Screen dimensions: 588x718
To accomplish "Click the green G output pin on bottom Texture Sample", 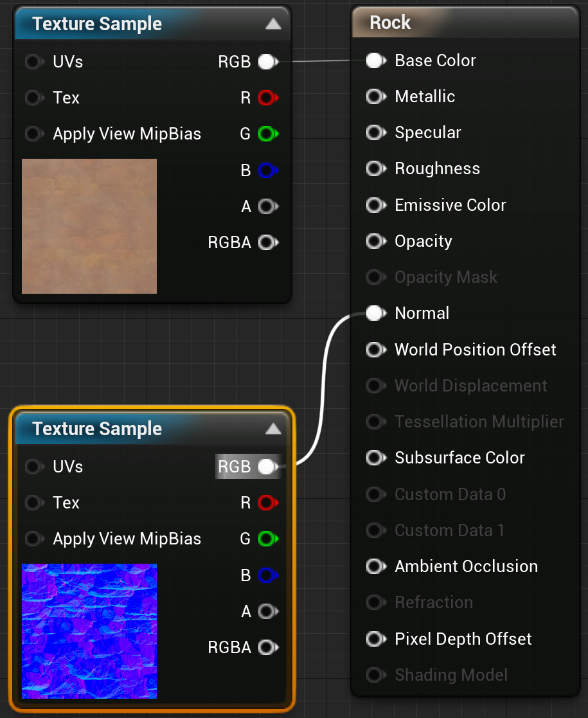I will [x=267, y=539].
